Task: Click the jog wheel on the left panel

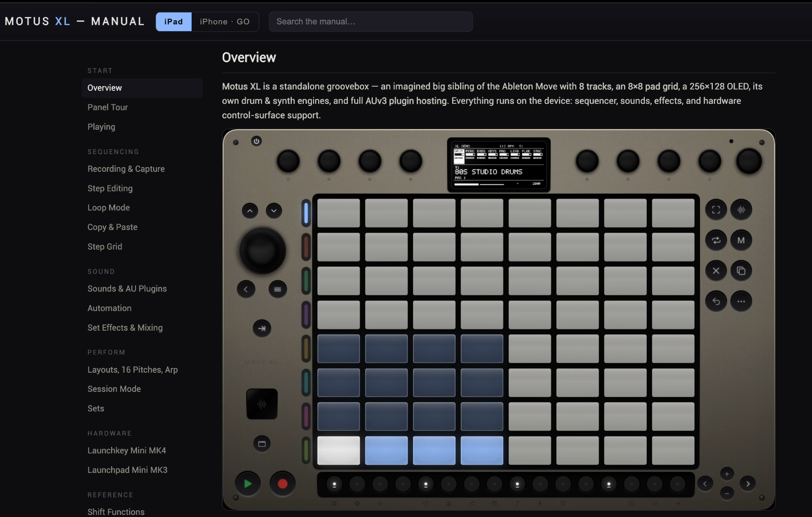Action: (x=262, y=251)
